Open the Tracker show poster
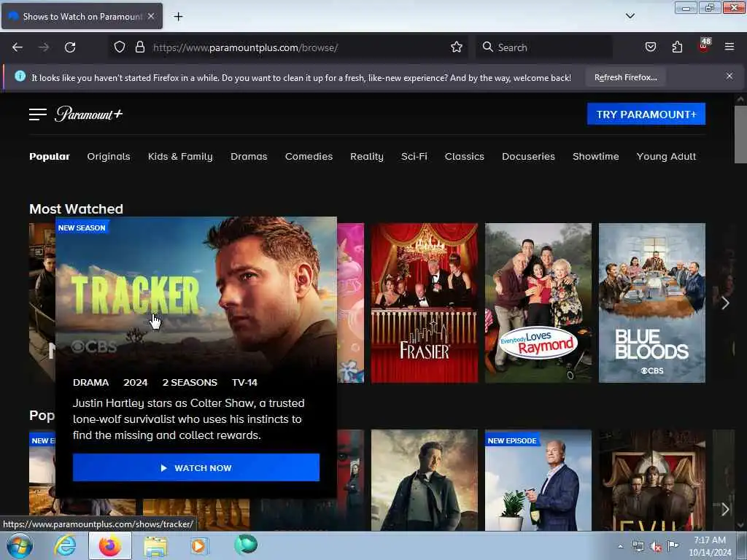 (x=196, y=295)
